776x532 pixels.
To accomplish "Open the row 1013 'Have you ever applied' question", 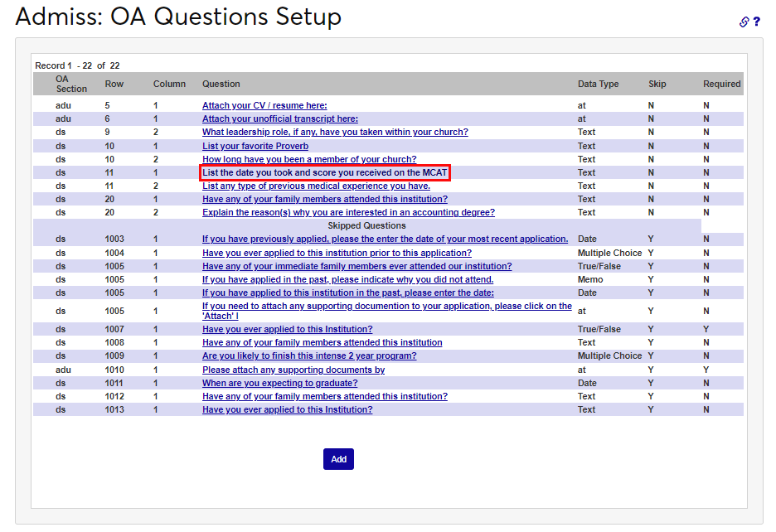I will coord(287,409).
